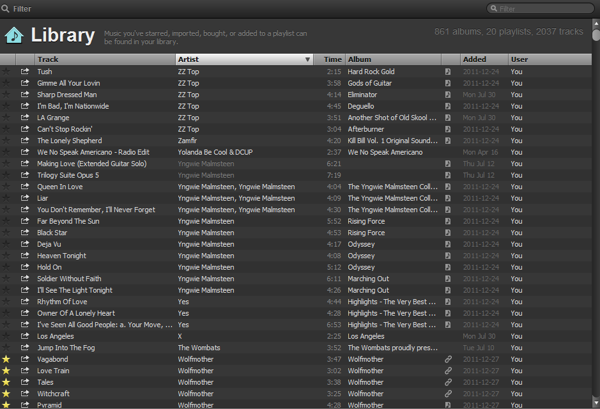This screenshot has width=600, height=409.
Task: Open artist Yolanda Be Cool & DCUP
Action: (215, 152)
